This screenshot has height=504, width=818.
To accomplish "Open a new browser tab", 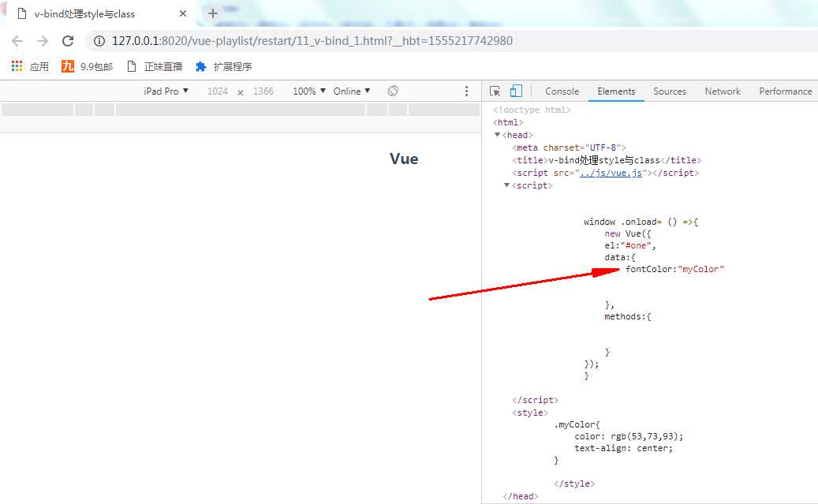I will [x=213, y=13].
